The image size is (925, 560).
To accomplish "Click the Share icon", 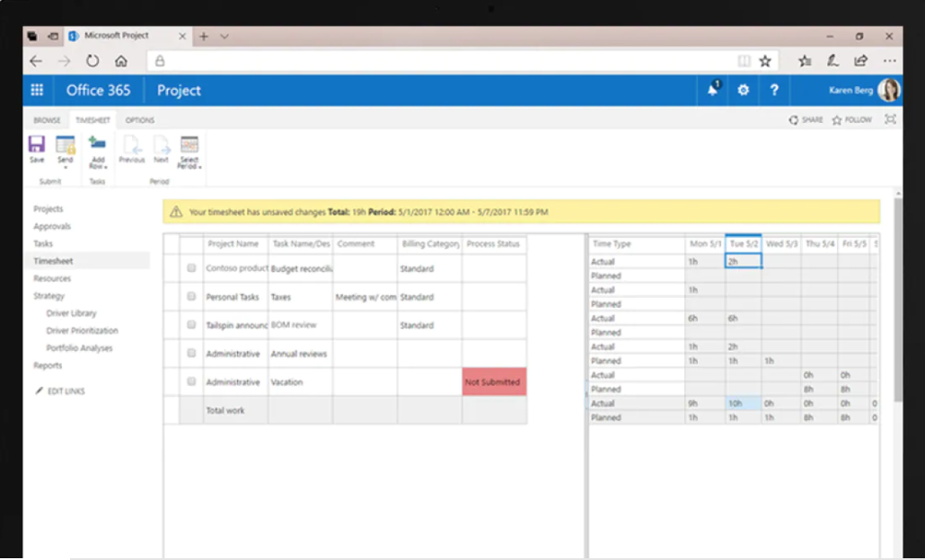I will (794, 119).
